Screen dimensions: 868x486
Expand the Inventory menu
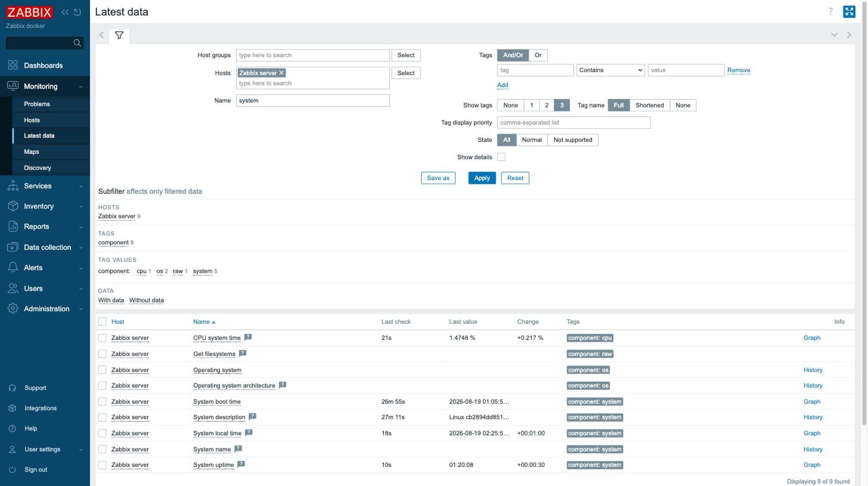point(80,207)
